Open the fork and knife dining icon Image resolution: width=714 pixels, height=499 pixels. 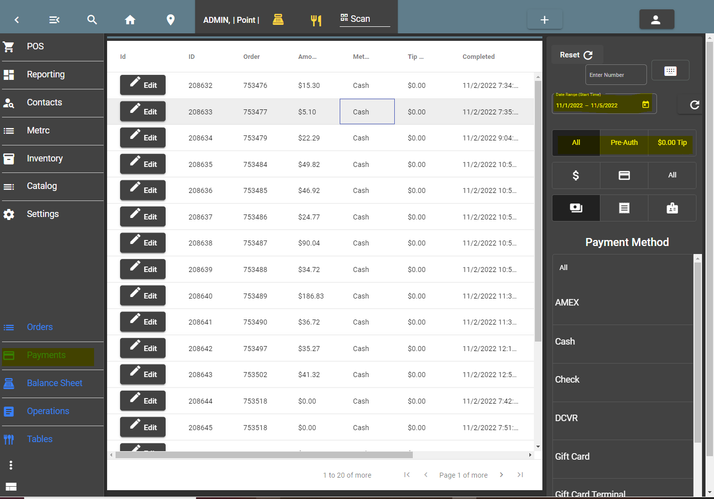click(x=316, y=20)
